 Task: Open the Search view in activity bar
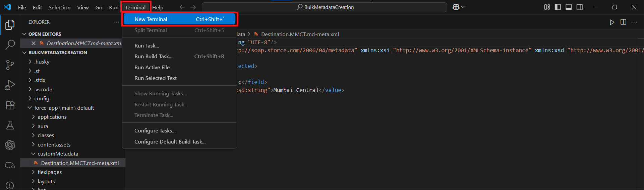pyautogui.click(x=10, y=44)
